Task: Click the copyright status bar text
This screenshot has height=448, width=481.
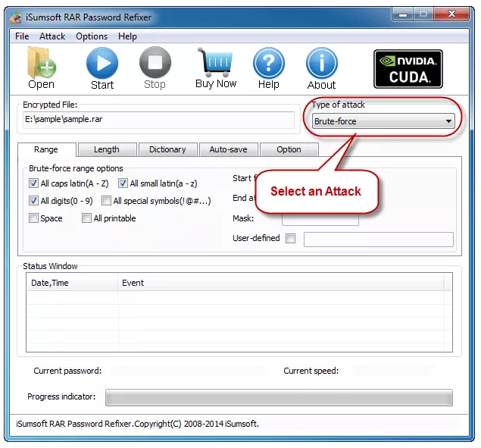Action: [137, 424]
